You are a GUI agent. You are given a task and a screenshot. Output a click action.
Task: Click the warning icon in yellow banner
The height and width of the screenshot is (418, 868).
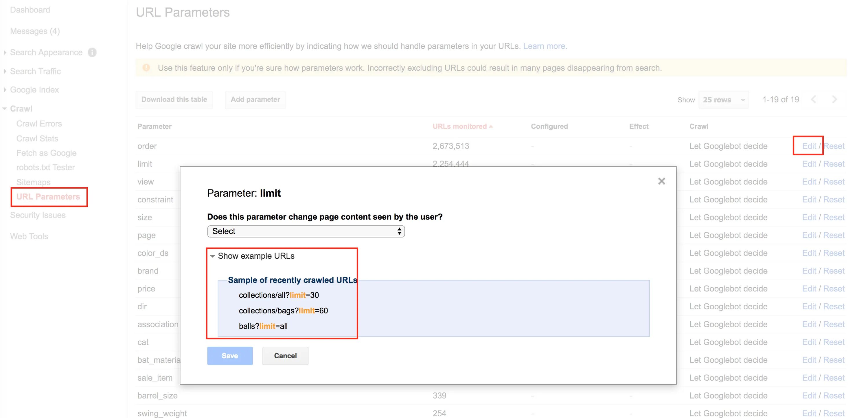pyautogui.click(x=146, y=68)
